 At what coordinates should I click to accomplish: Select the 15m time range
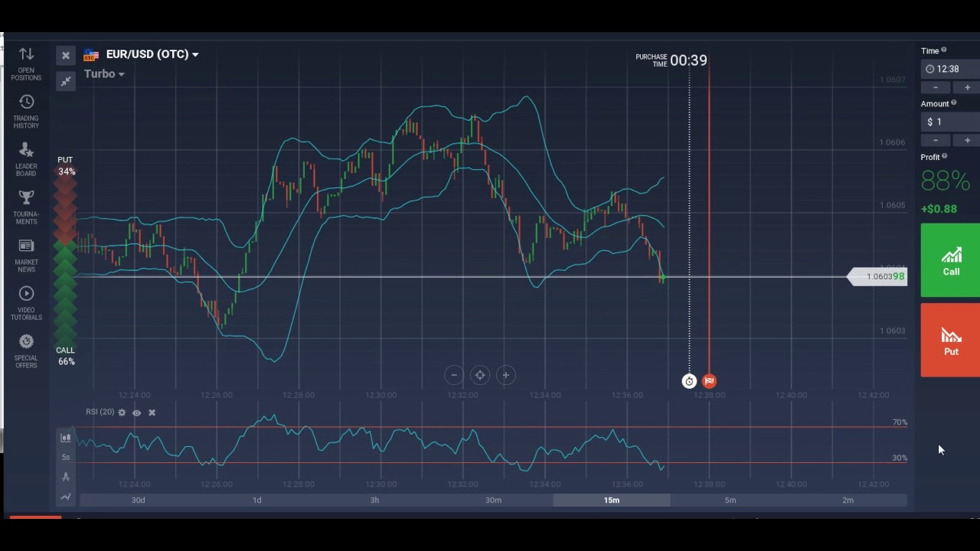pos(612,500)
